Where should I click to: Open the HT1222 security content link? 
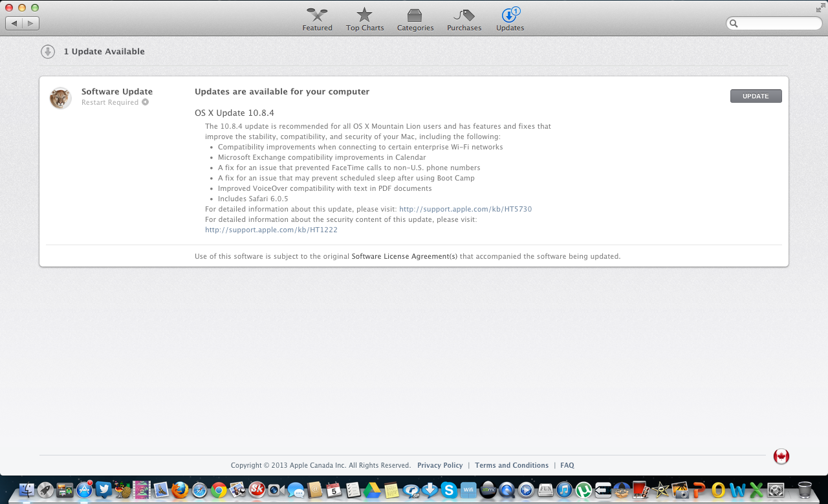click(271, 230)
